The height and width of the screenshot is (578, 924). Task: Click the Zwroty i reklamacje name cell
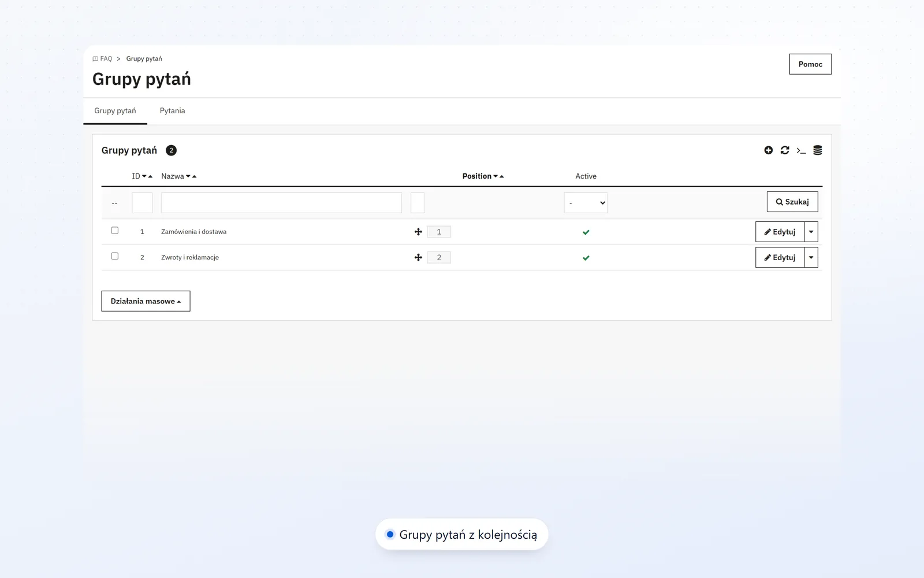[190, 257]
